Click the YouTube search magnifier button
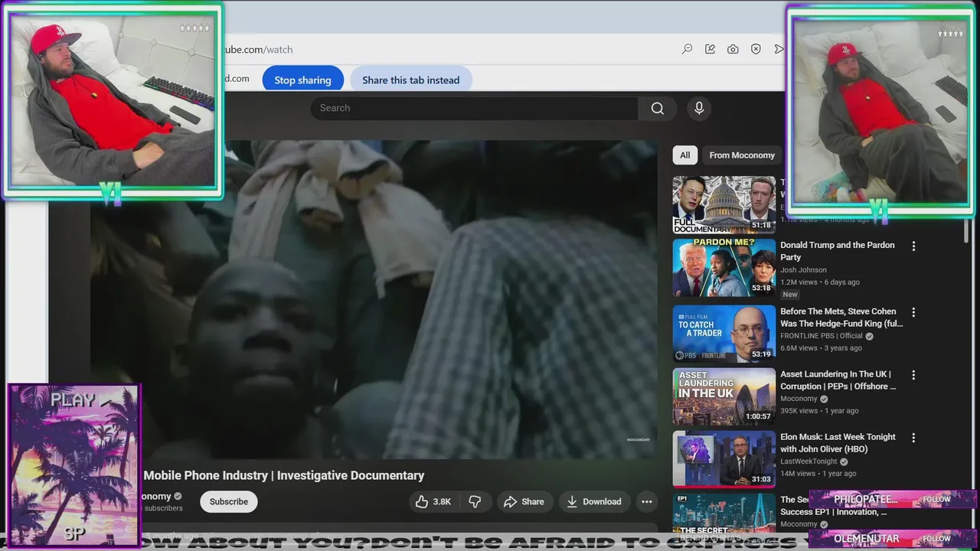 point(658,108)
